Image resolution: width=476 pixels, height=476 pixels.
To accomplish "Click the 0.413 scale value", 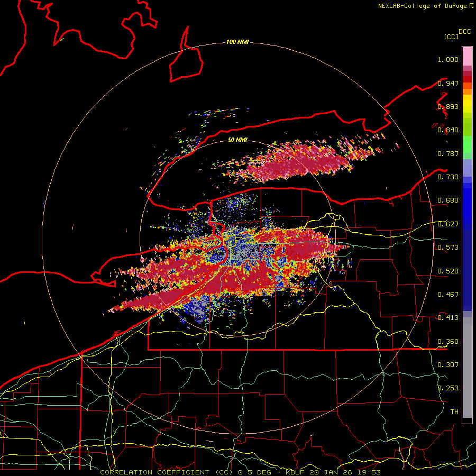I will (x=448, y=318).
